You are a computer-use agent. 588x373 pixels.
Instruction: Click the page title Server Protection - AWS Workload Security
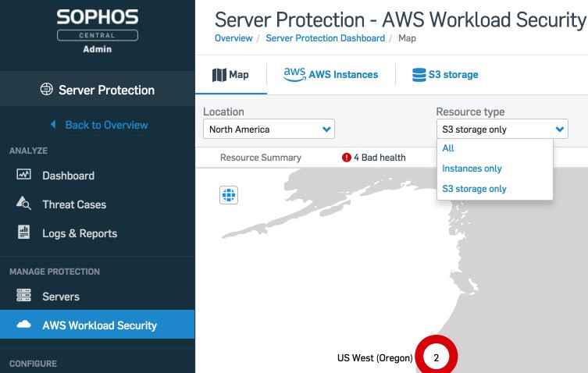[401, 20]
